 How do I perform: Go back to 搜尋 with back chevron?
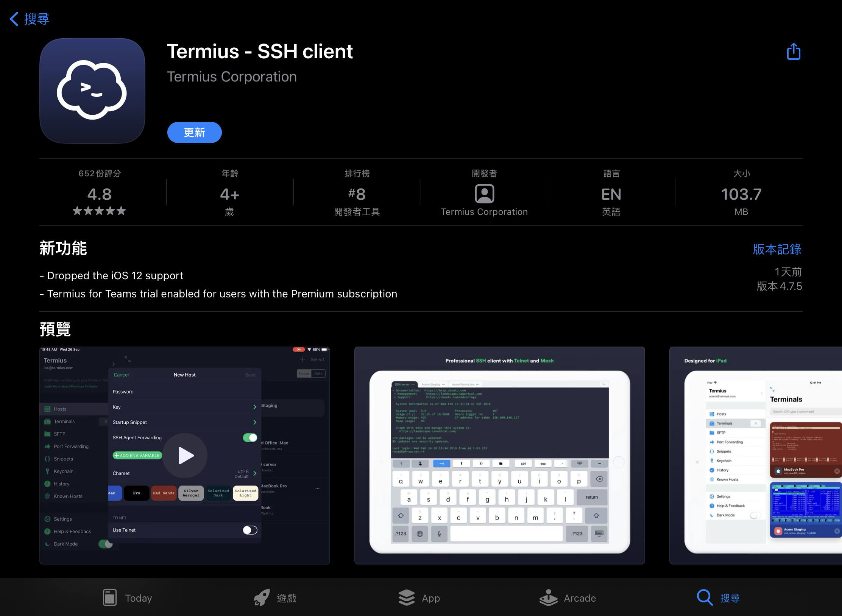[14, 19]
